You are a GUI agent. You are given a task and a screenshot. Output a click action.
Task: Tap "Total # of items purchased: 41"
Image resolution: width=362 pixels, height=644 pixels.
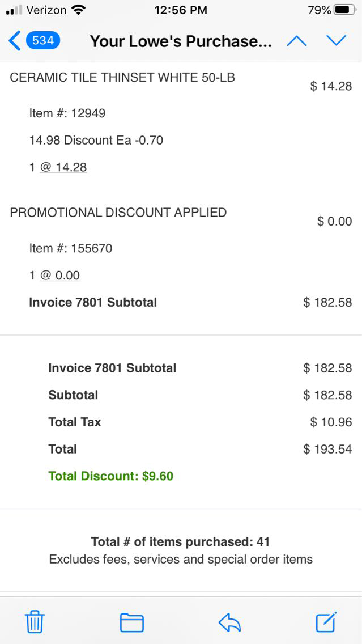click(181, 542)
